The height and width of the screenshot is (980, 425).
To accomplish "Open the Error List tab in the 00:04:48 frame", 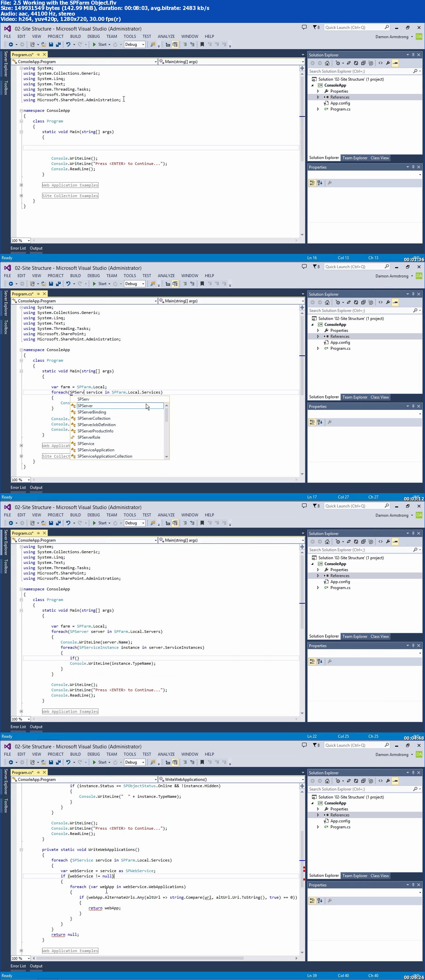I will (x=18, y=727).
